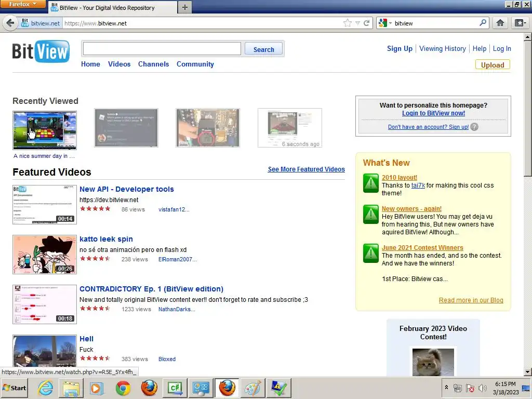Click See More Featured Videos link
Viewport: 532px width, 399px height.
307,169
